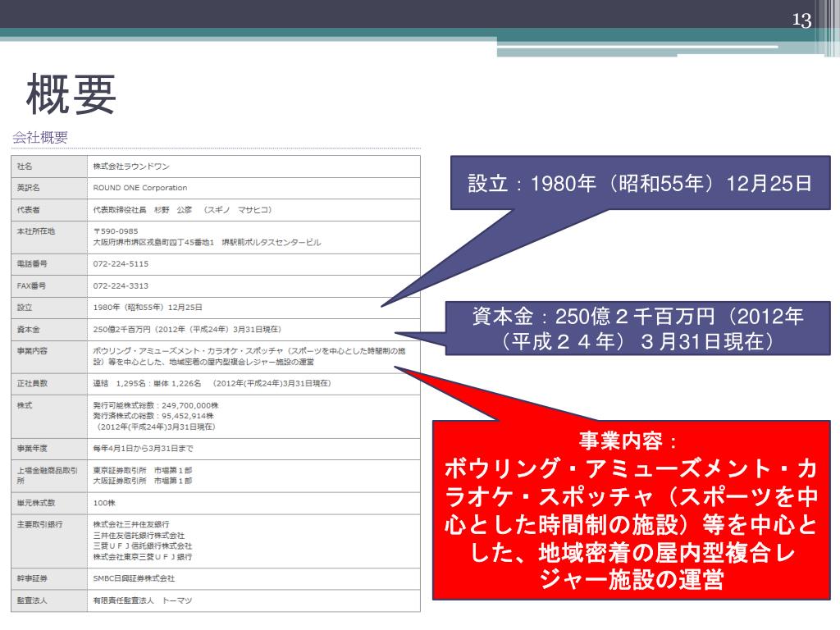The height and width of the screenshot is (630, 840).
Task: Select the 三菱UFJ信託銀行株式会社 line
Action: point(143,546)
